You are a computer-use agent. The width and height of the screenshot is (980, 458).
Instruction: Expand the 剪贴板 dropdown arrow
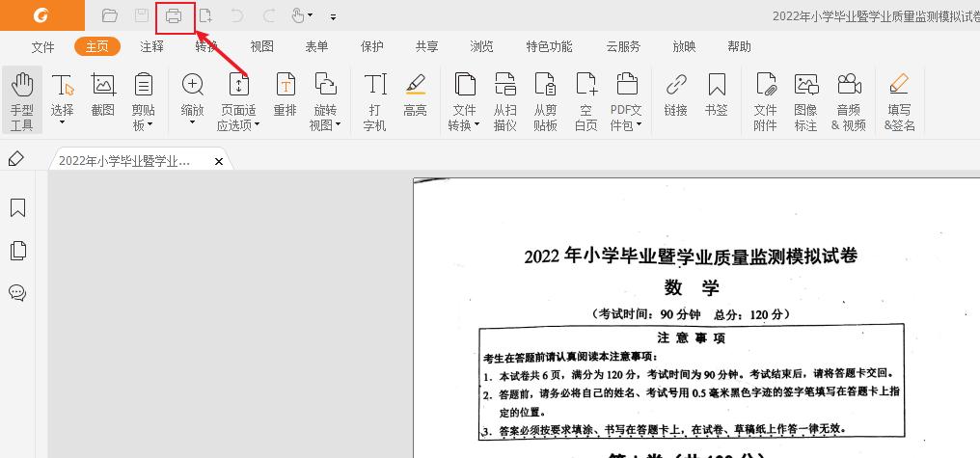pos(150,125)
